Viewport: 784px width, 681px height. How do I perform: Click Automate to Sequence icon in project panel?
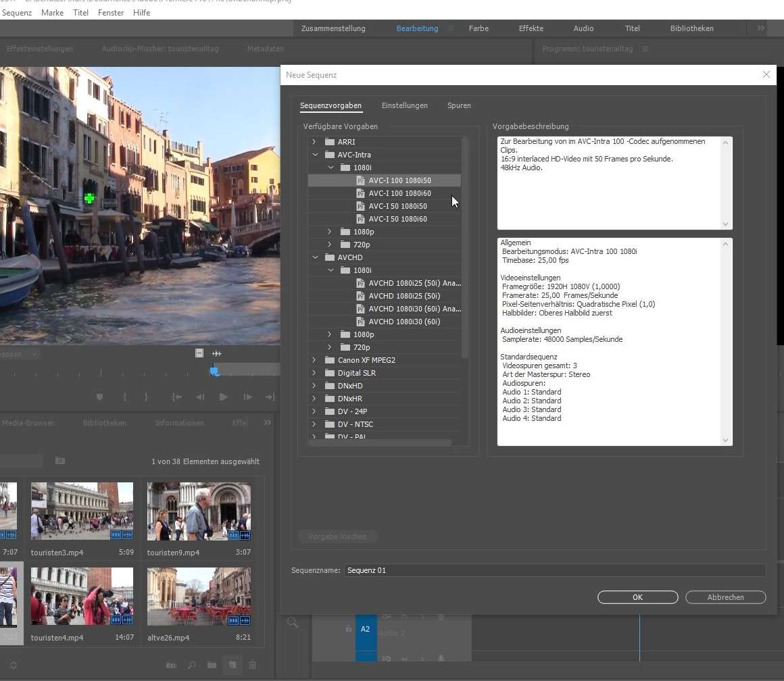[x=171, y=665]
